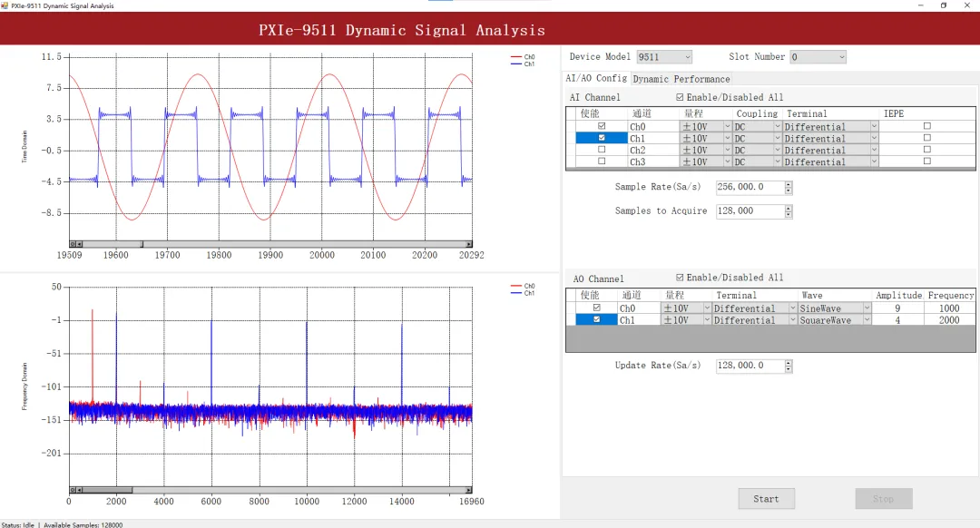This screenshot has width=980, height=528.
Task: Increase Sample Rate with the up spinner arrow
Action: pyautogui.click(x=789, y=184)
